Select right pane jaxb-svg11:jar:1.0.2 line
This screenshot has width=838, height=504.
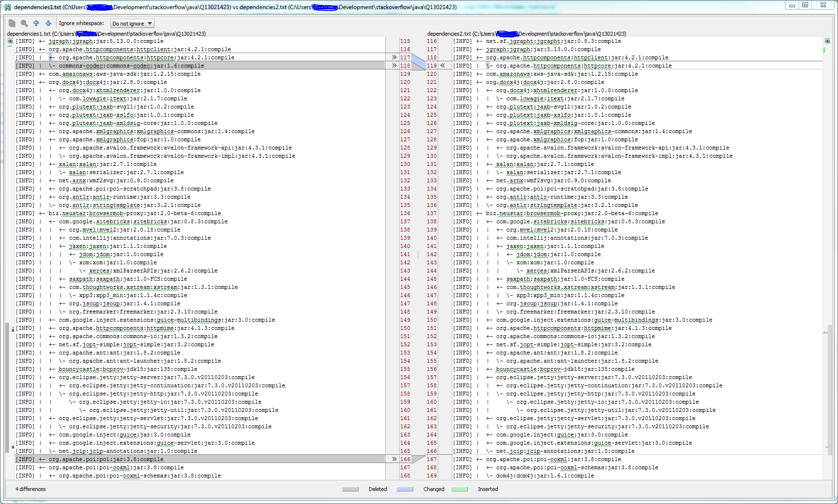pos(637,107)
